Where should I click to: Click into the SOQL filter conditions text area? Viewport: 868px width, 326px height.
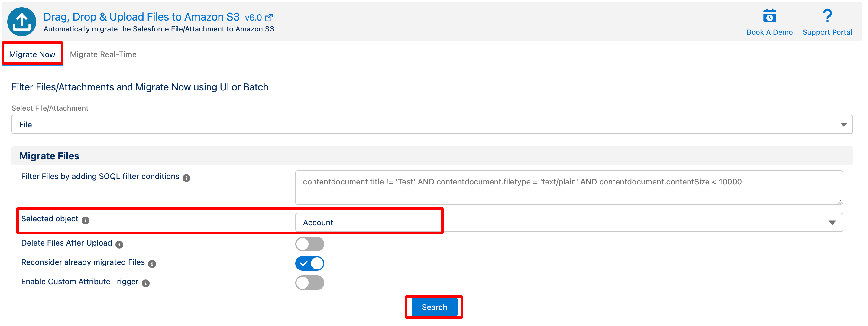click(569, 187)
